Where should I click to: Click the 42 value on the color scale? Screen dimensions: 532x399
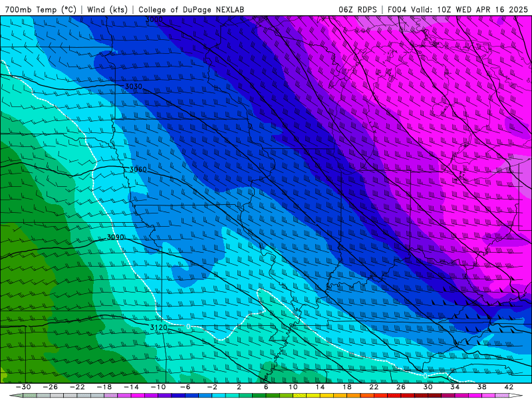[509, 387]
